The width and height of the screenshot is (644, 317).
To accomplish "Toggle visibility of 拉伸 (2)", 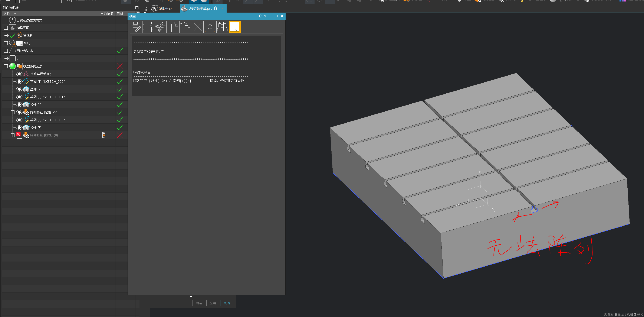I will point(19,89).
